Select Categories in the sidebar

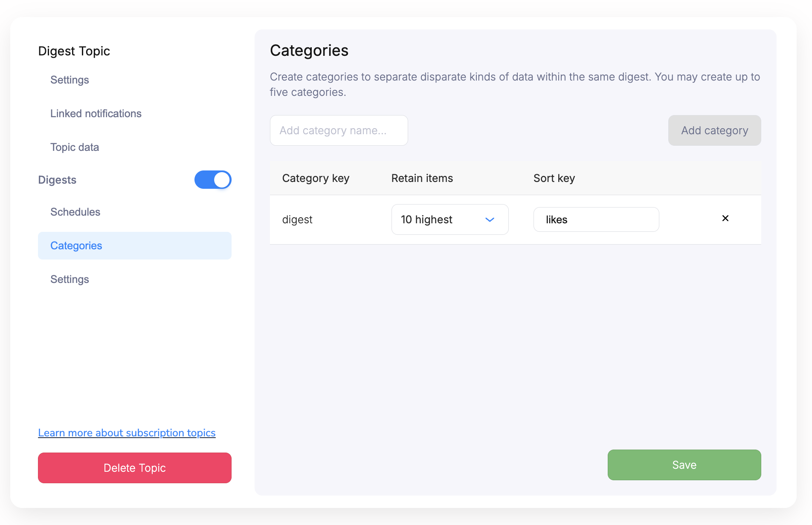coord(76,245)
